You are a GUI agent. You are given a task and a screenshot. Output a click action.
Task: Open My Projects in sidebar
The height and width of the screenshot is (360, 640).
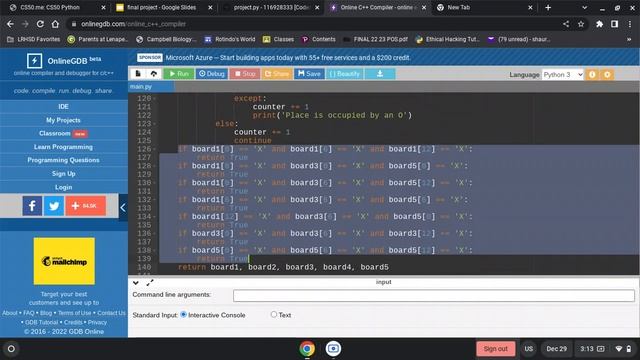[x=63, y=120]
